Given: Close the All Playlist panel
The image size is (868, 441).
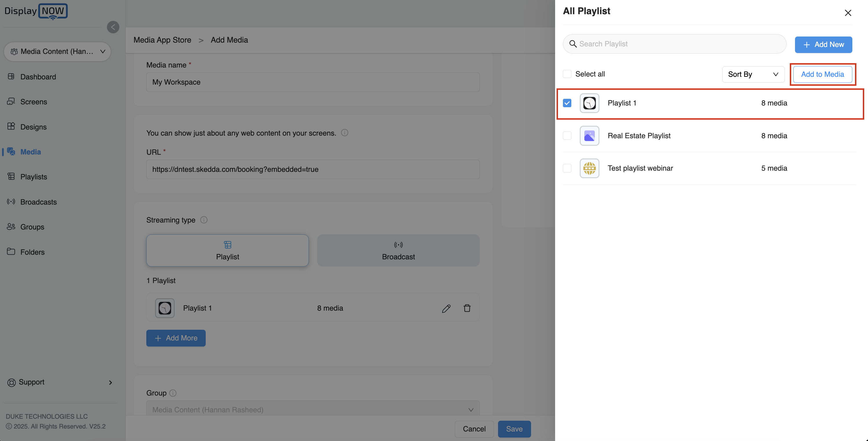Looking at the screenshot, I should tap(848, 13).
